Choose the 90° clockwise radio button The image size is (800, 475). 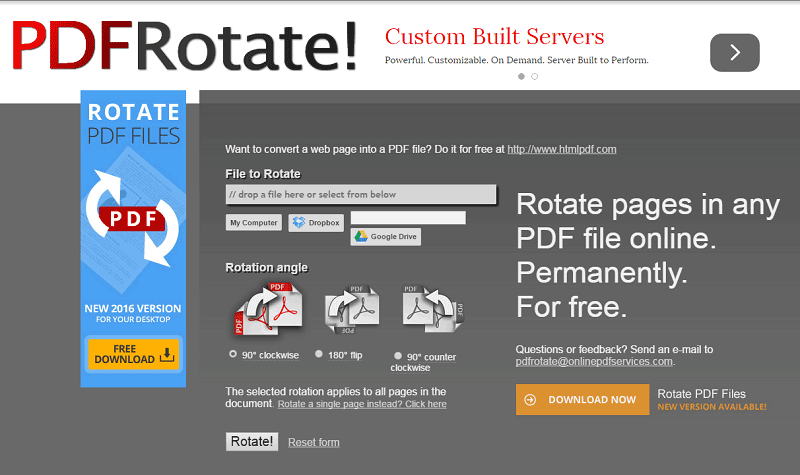tap(233, 354)
